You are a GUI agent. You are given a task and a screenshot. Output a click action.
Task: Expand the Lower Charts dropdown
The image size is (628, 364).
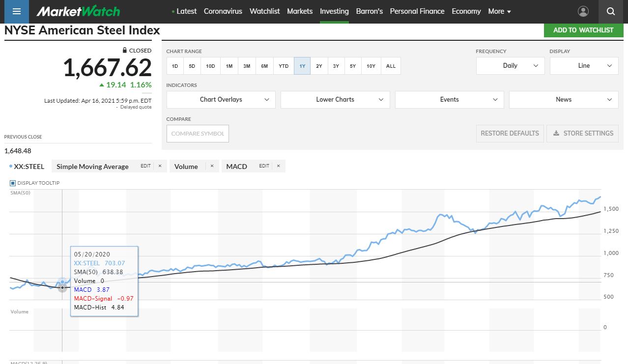pyautogui.click(x=335, y=100)
